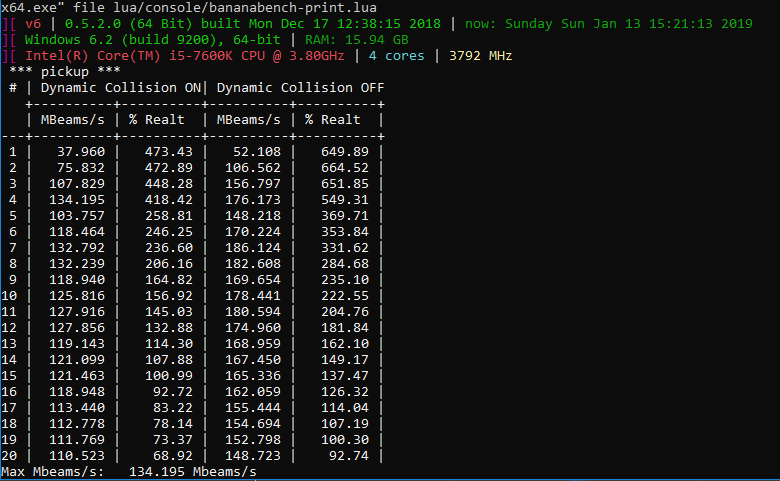This screenshot has height=481, width=780.
Task: Click value '110.523' in row 20
Action: [77, 456]
